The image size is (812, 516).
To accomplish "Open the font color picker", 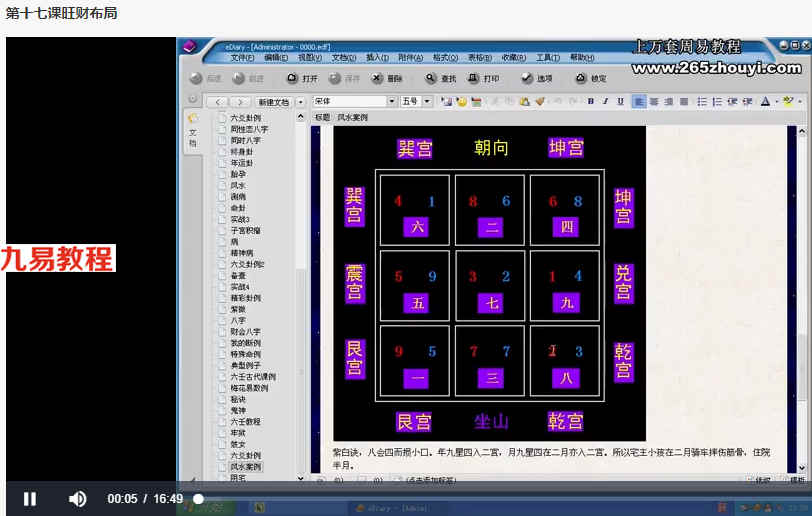I will 765,102.
